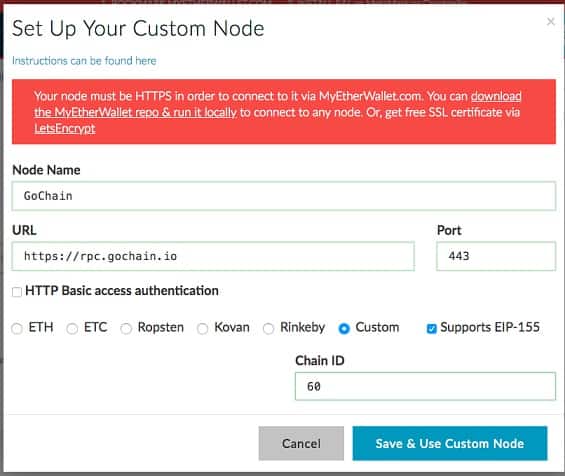Open the 'Instructions can be found here' link

tap(84, 61)
